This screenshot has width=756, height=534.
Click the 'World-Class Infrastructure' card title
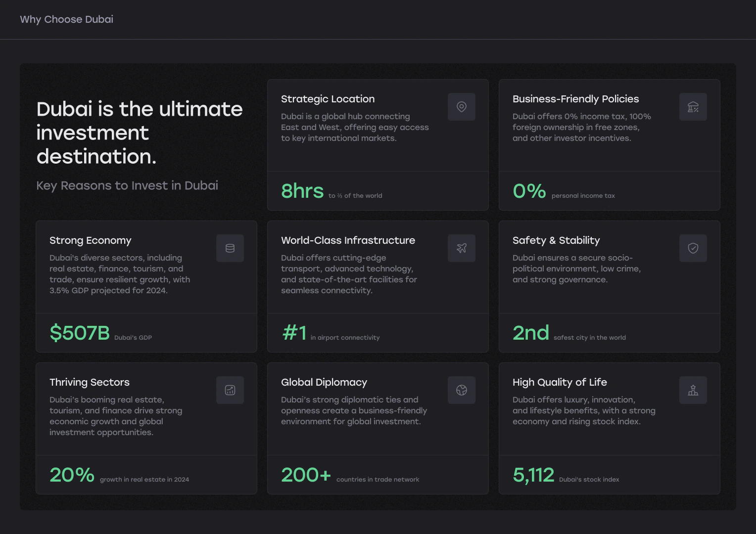click(348, 240)
